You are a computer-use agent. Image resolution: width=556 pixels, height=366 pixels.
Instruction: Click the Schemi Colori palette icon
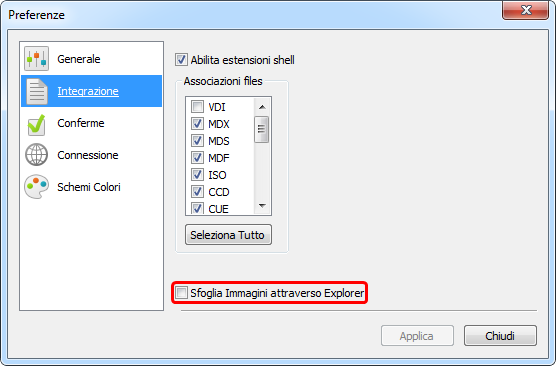pyautogui.click(x=37, y=187)
